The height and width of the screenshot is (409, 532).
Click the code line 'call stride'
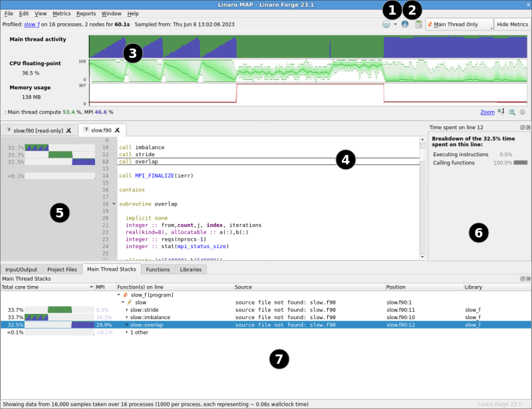coord(137,154)
